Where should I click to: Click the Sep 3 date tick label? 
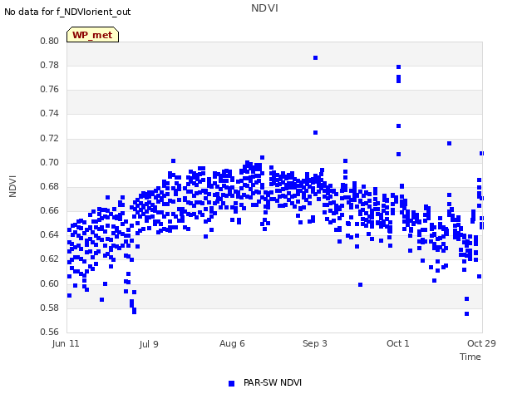[x=315, y=343]
